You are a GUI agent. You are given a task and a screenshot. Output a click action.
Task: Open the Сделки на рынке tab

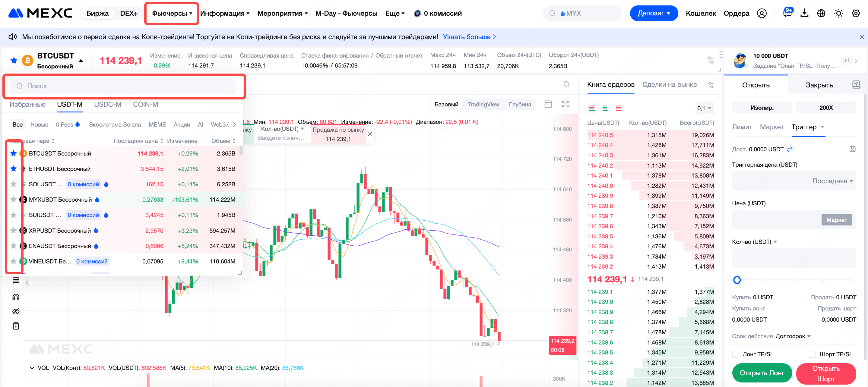pyautogui.click(x=669, y=84)
